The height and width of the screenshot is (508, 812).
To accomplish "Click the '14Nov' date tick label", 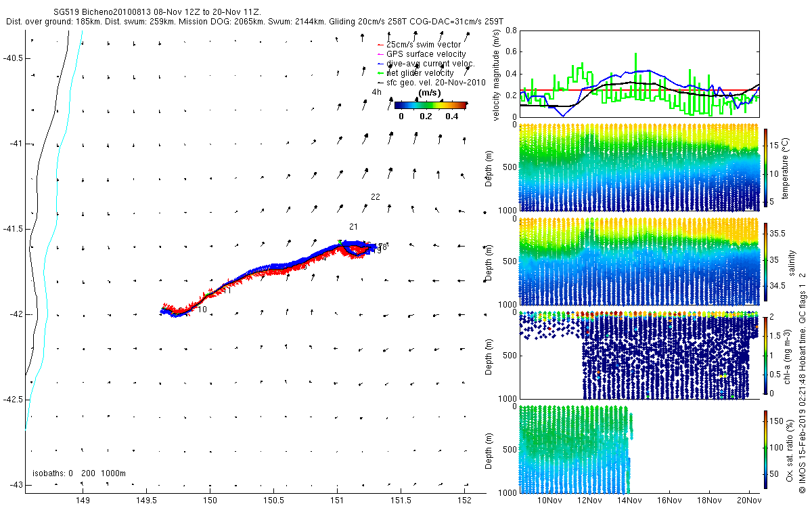I will [x=629, y=501].
